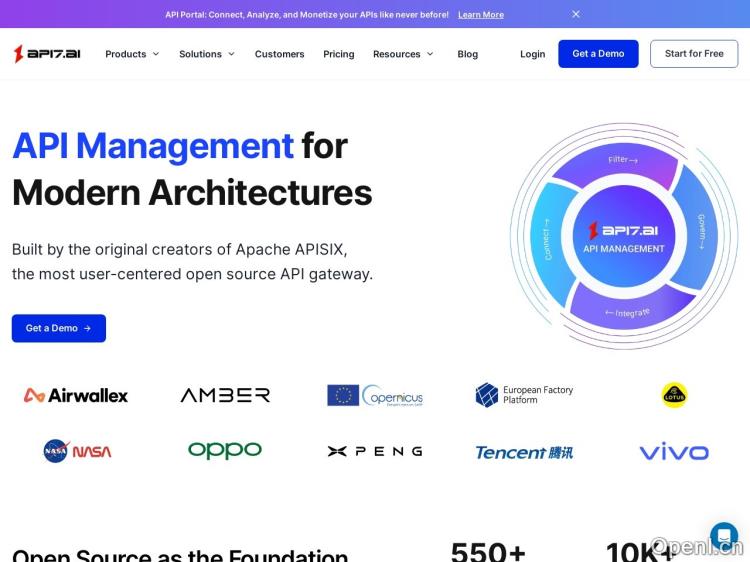Screen dimensions: 750x562
Task: Click the 550+ statistic
Action: [x=488, y=551]
